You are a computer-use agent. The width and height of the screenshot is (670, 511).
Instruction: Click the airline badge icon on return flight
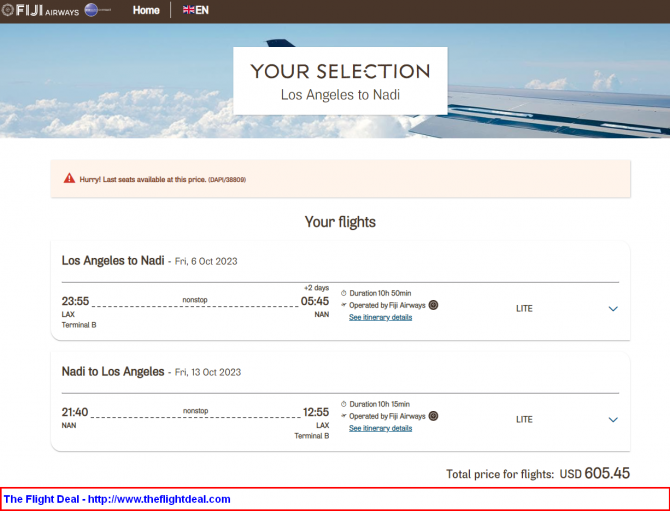[433, 416]
